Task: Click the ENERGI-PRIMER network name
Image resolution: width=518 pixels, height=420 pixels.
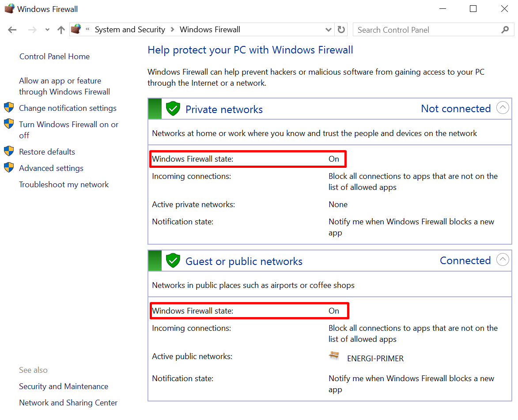Action: [x=375, y=359]
